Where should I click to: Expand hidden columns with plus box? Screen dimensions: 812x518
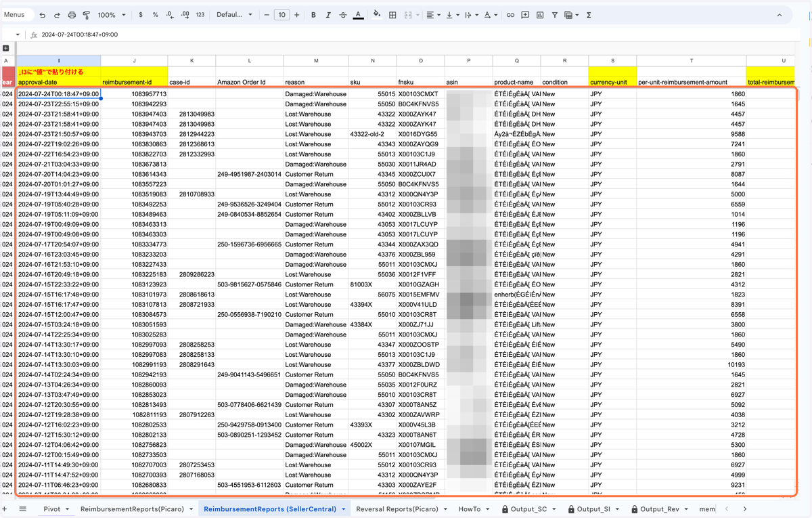pyautogui.click(x=6, y=48)
